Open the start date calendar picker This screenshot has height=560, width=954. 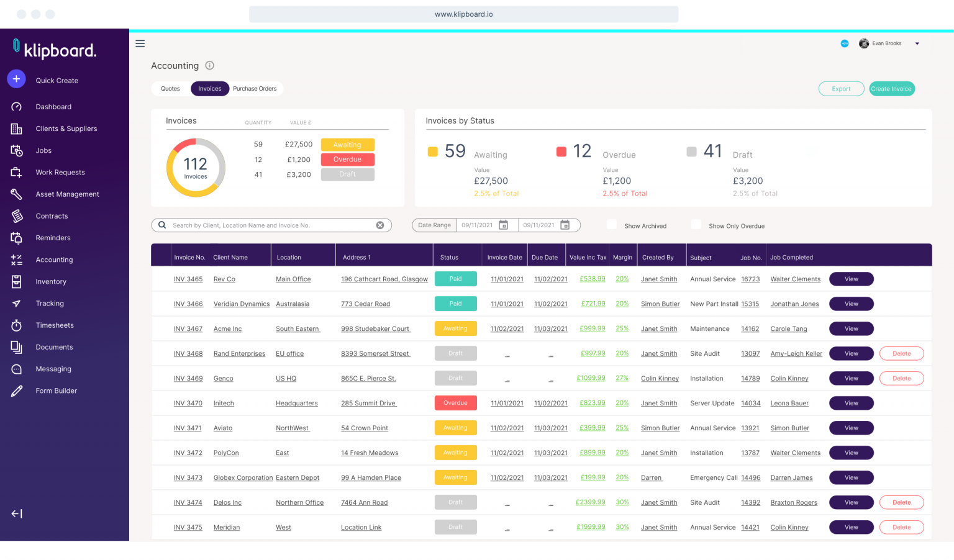click(x=504, y=225)
